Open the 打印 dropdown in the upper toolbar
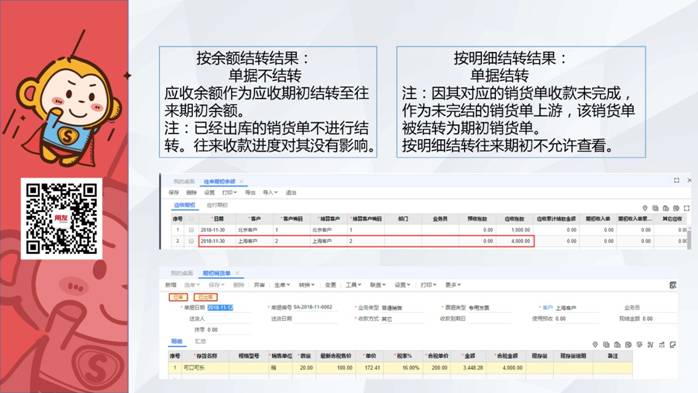Image resolution: width=698 pixels, height=393 pixels. (x=229, y=193)
